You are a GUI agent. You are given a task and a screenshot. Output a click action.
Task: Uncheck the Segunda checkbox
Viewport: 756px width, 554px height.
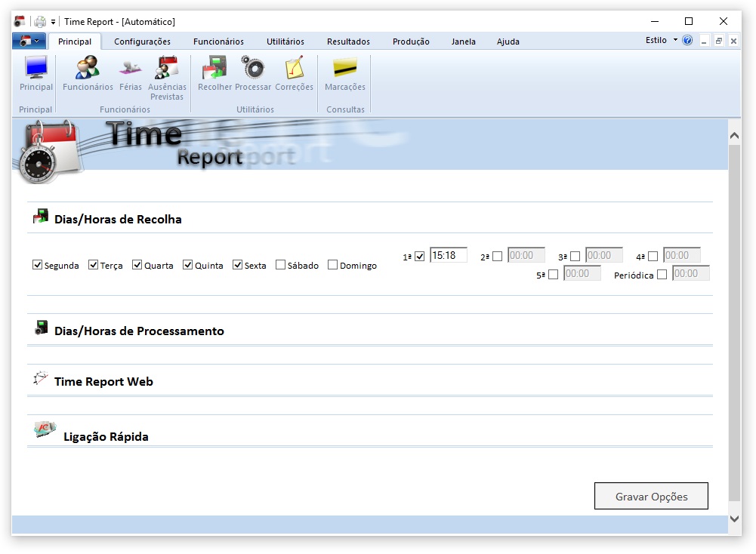(37, 265)
